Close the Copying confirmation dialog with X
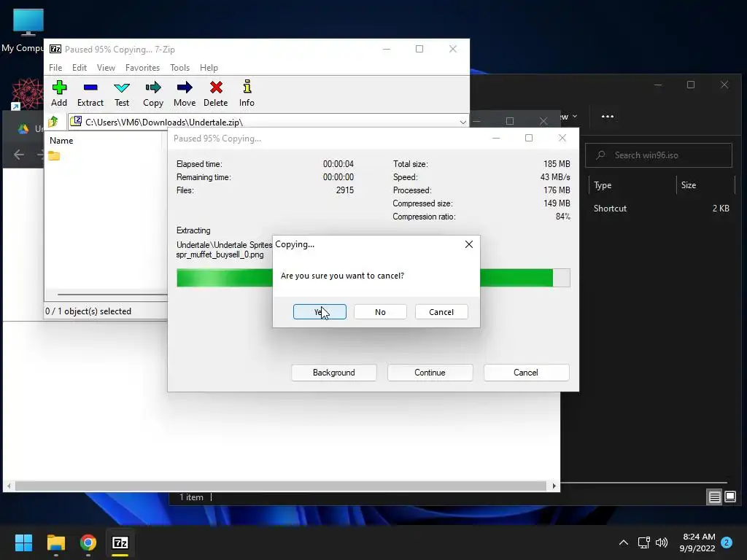747x560 pixels. click(469, 244)
